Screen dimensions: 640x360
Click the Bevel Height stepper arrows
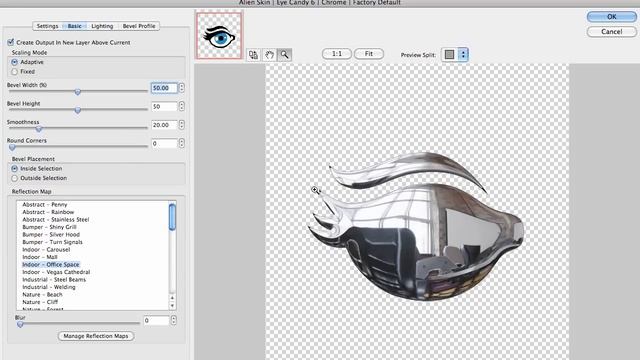coord(182,107)
